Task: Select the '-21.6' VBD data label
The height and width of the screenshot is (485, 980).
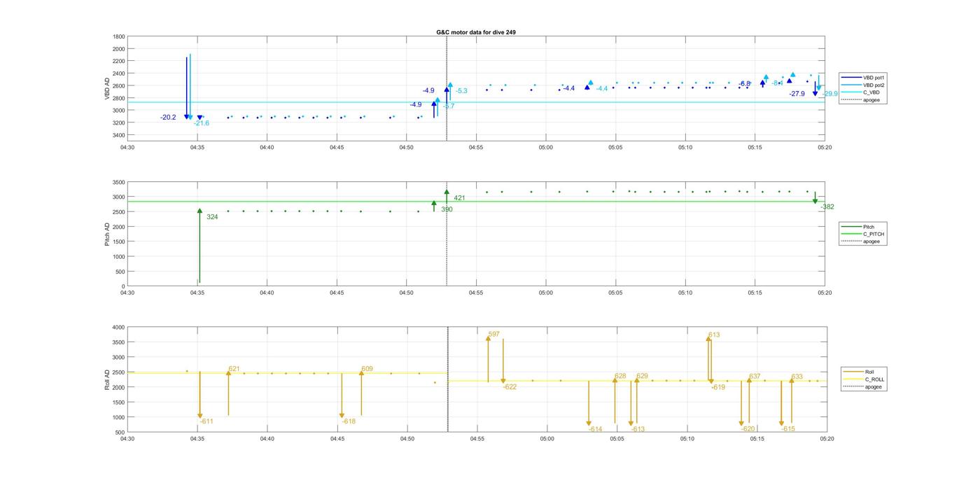Action: (x=202, y=123)
